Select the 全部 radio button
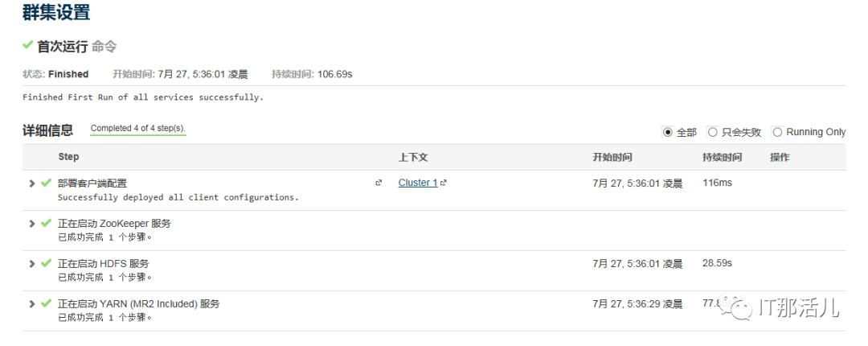The height and width of the screenshot is (346, 868). [x=667, y=132]
